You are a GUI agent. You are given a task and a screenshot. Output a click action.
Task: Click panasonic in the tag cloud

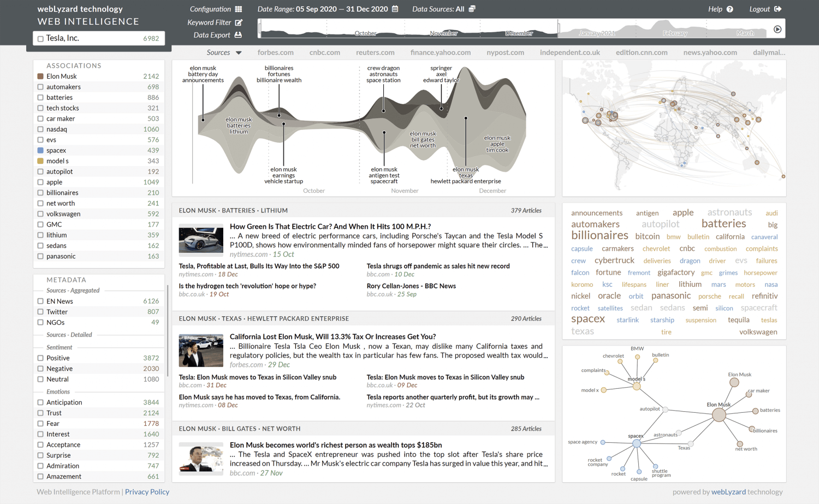pos(671,295)
